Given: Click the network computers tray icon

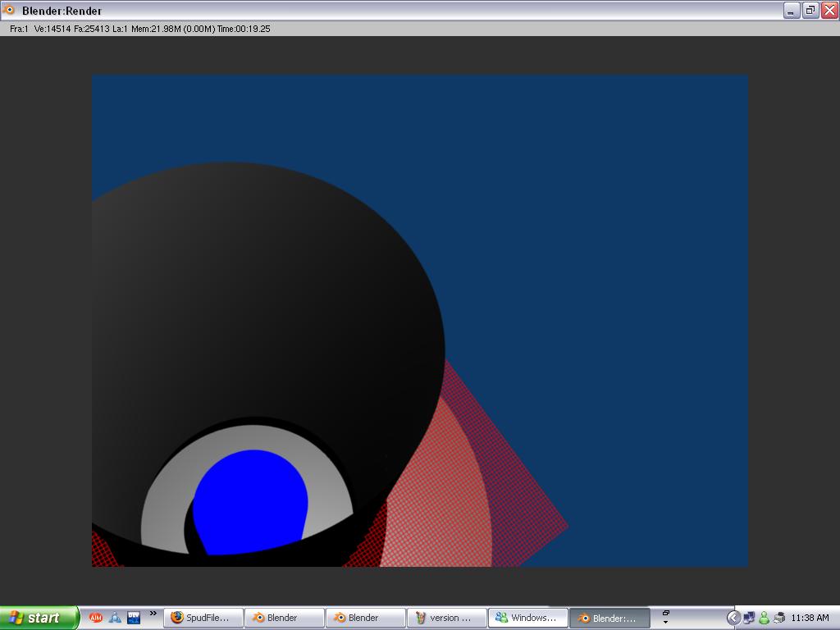Looking at the screenshot, I should [749, 618].
